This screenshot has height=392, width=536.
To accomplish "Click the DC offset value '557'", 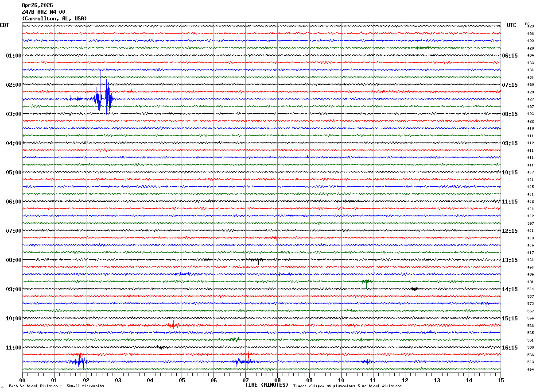I will pyautogui.click(x=530, y=311).
